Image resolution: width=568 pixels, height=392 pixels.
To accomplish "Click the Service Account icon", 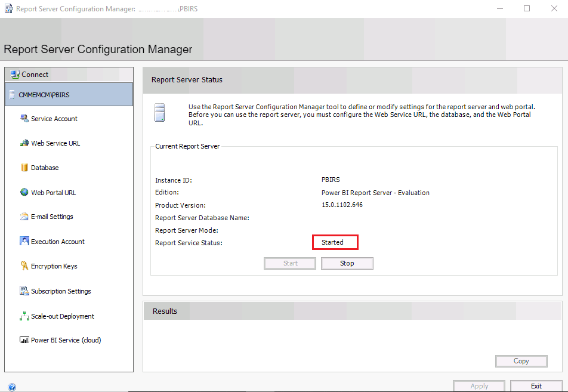I will 24,118.
